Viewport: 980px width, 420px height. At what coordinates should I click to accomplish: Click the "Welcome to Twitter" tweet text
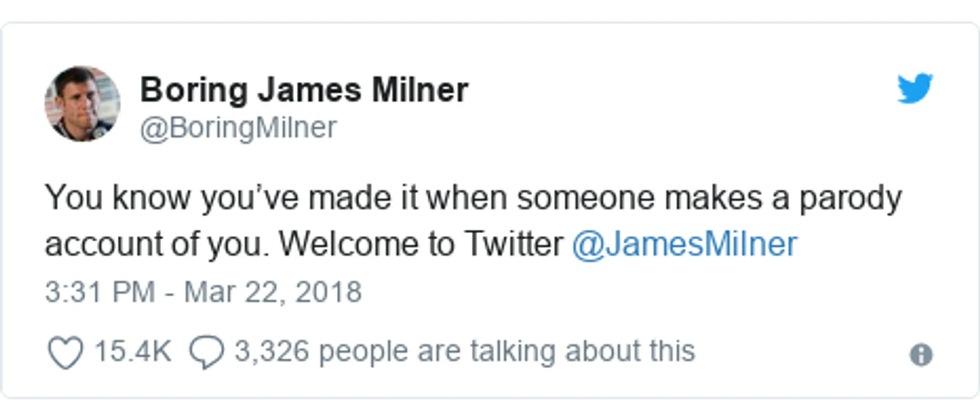point(422,244)
